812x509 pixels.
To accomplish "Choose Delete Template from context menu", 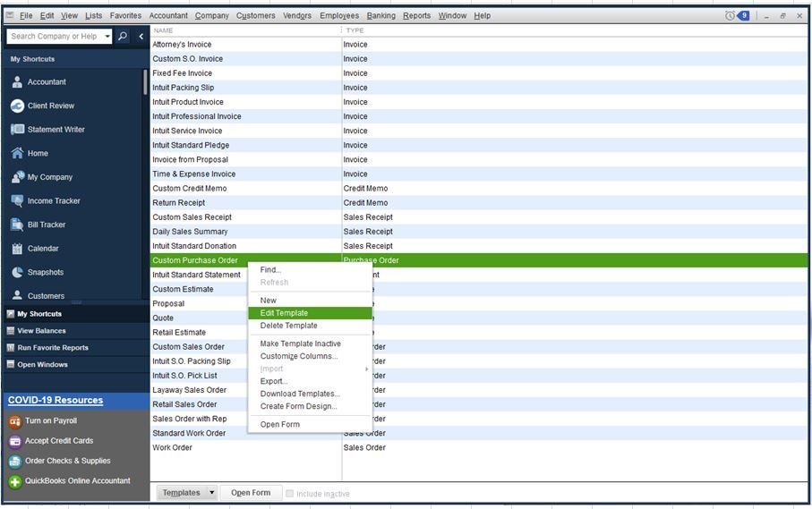I will click(310, 326).
